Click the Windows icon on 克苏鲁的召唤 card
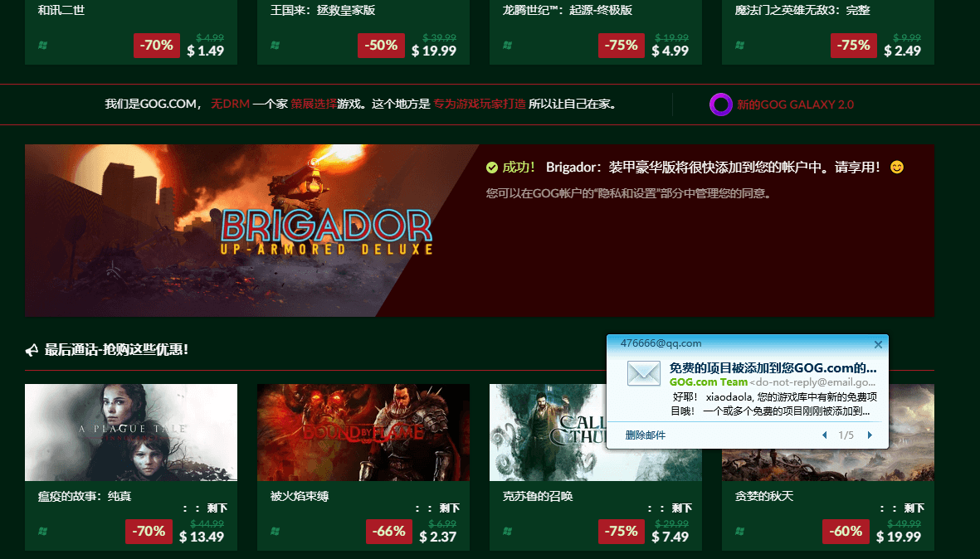The width and height of the screenshot is (980, 559). click(x=508, y=531)
